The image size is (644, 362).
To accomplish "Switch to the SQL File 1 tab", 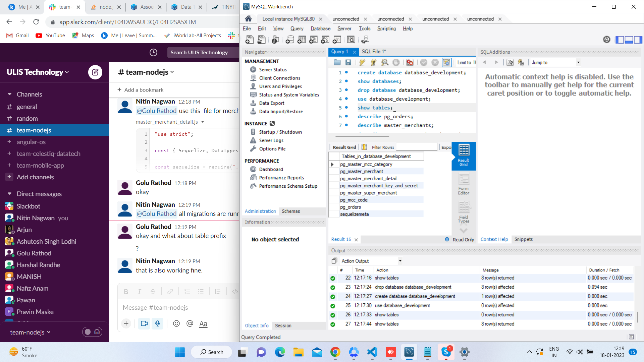I will coord(374,52).
